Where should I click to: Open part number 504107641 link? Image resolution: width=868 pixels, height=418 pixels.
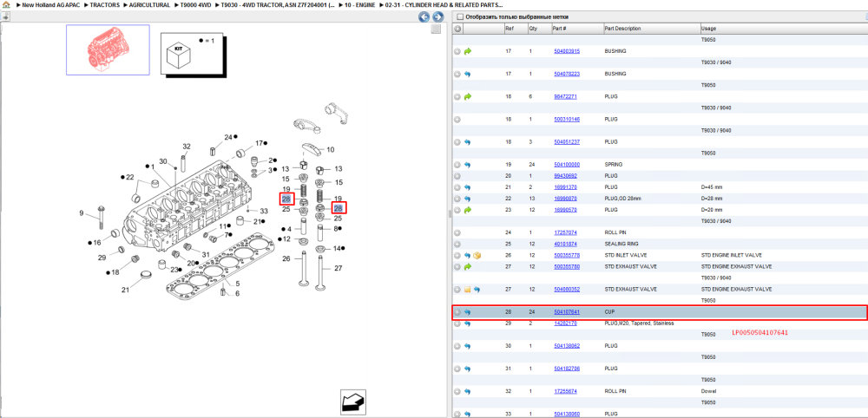click(567, 312)
